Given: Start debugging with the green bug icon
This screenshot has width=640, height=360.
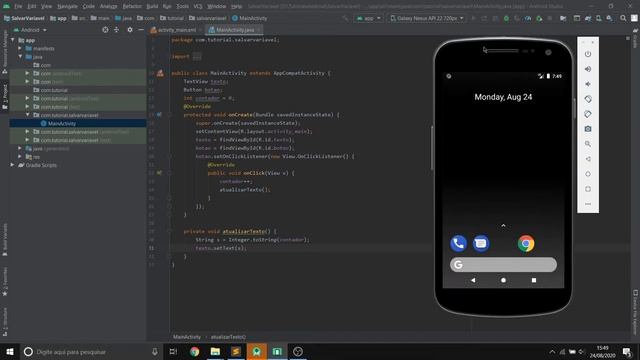Looking at the screenshot, I should click(506, 18).
